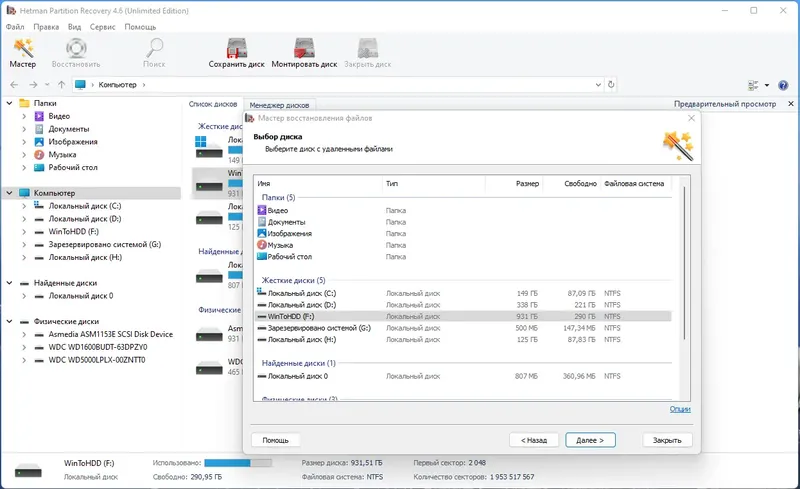Viewport: 800px width, 489px height.
Task: Close the file recovery wizard dialog
Action: pyautogui.click(x=691, y=118)
